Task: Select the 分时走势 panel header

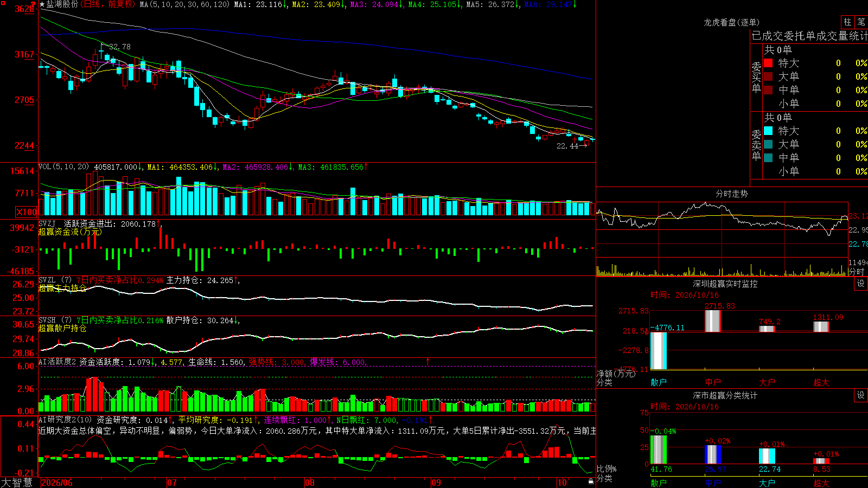Action: pos(731,194)
